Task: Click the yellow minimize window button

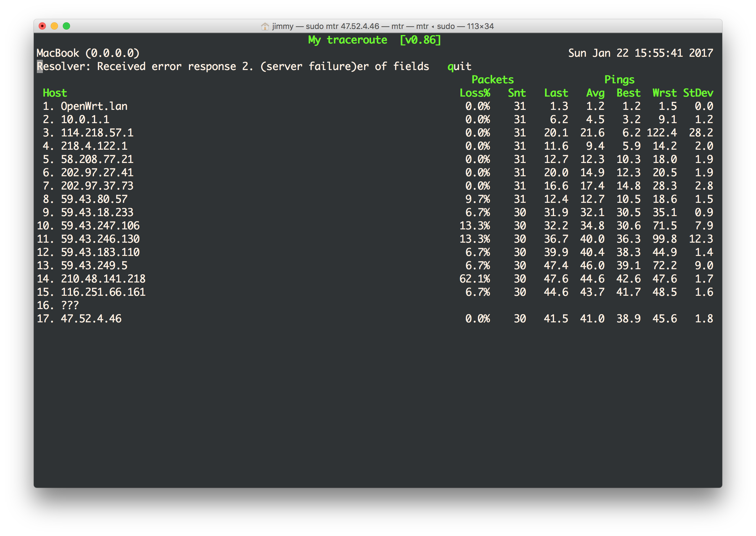Action: pos(54,26)
